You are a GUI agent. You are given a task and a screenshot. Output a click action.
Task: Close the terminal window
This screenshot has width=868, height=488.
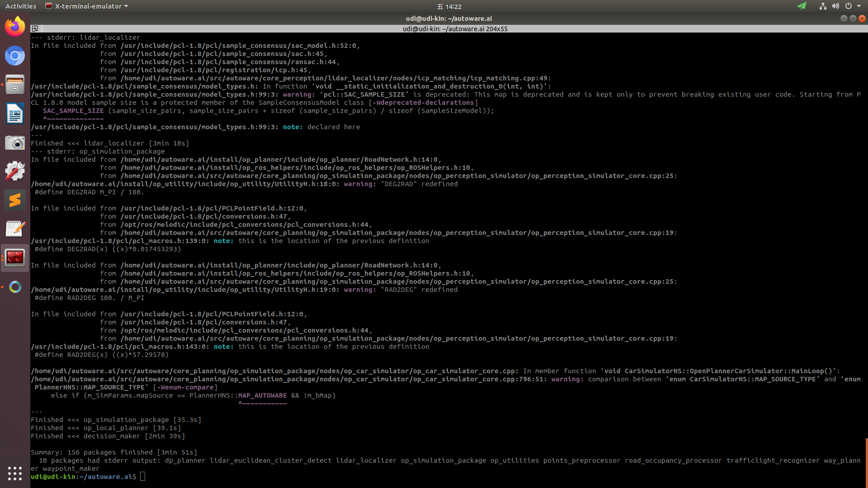pos(862,19)
